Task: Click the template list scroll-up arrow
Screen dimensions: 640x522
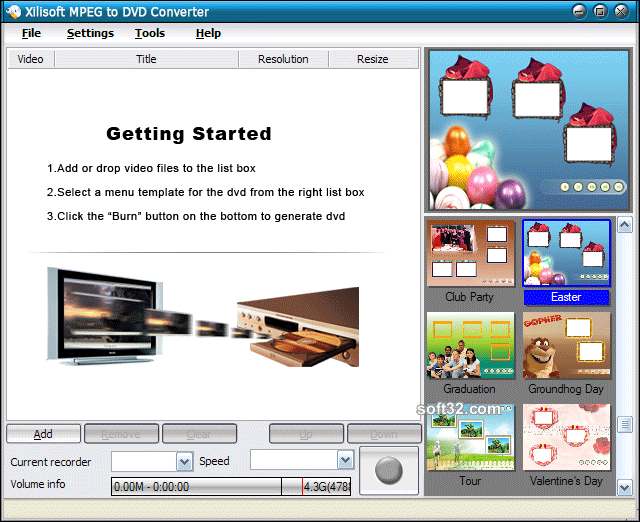Action: click(x=625, y=225)
